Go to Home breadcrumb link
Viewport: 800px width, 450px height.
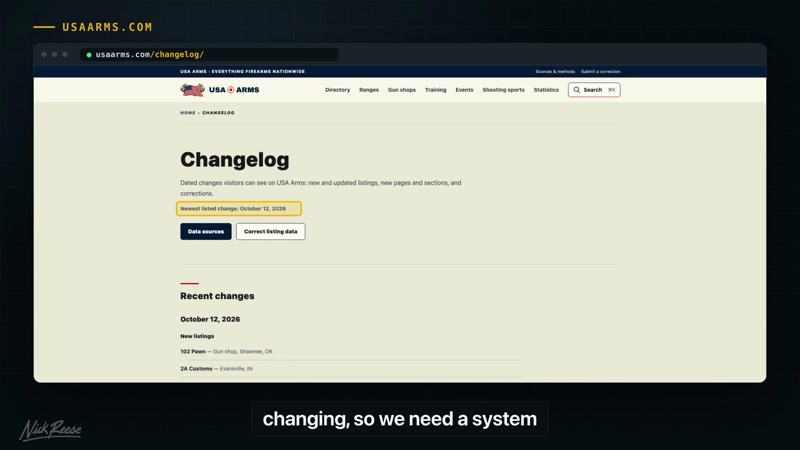tap(188, 113)
